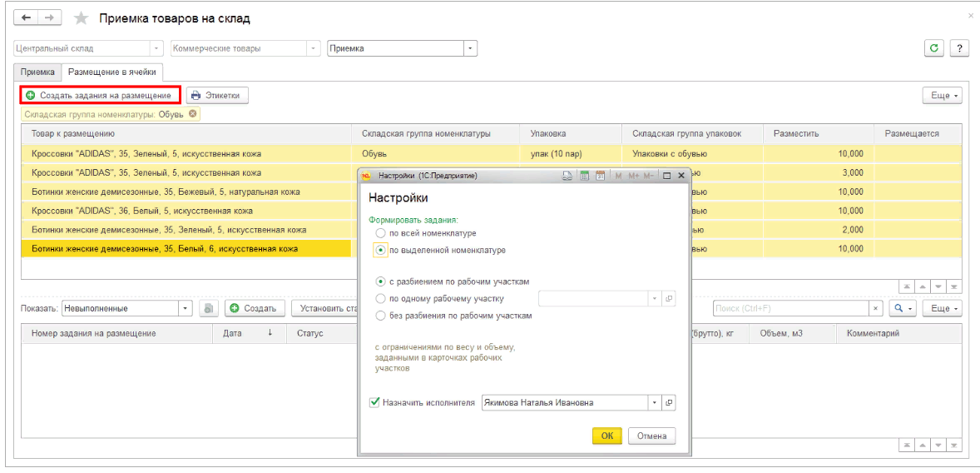980x473 pixels.
Task: Expand the 'Показать: Невыполненные' dropdown
Action: point(185,308)
